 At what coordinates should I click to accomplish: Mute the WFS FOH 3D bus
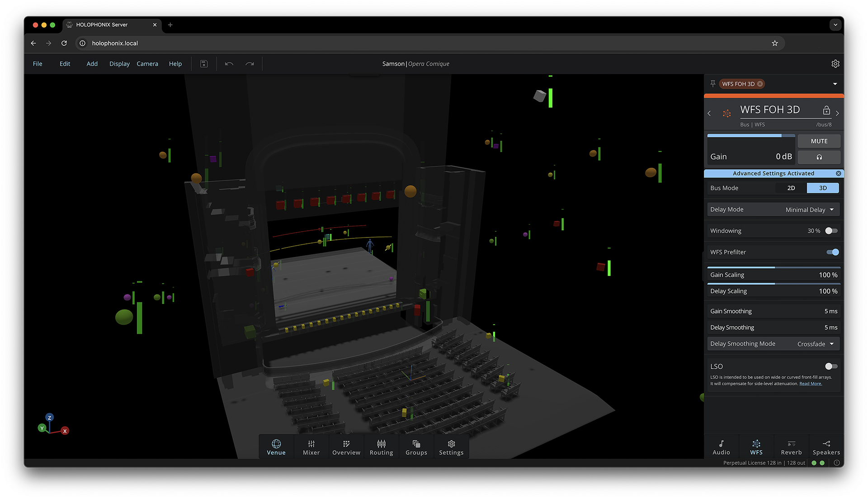click(x=819, y=141)
